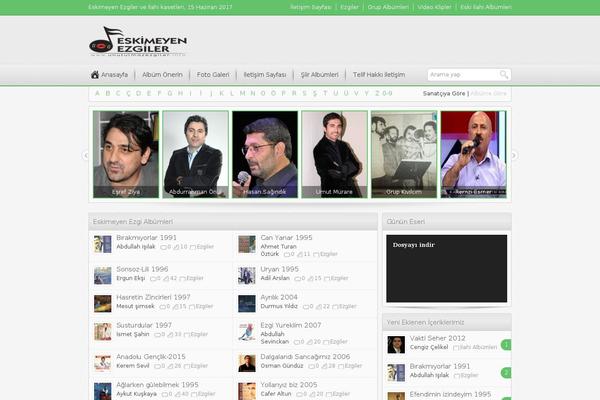Open Ağlarken gülebilmek 1995 album title

pyautogui.click(x=157, y=385)
